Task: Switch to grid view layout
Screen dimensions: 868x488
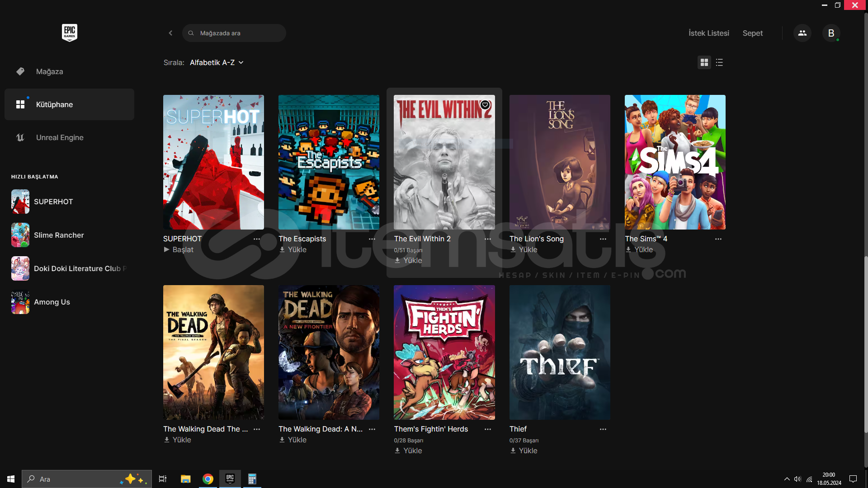Action: [704, 62]
